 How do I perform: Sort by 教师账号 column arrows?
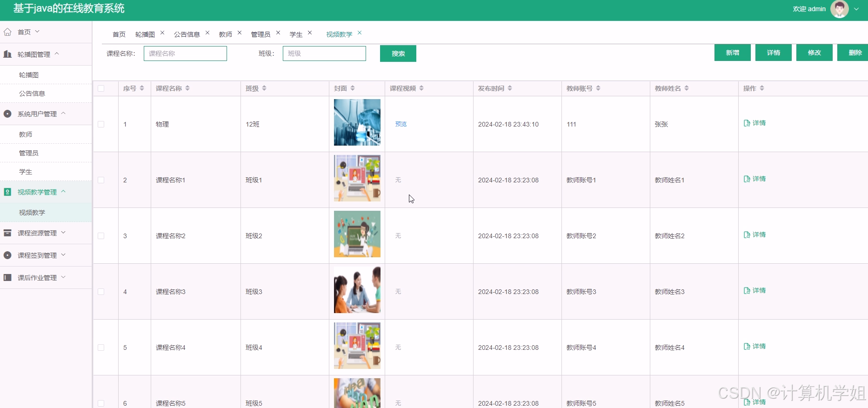tap(598, 88)
